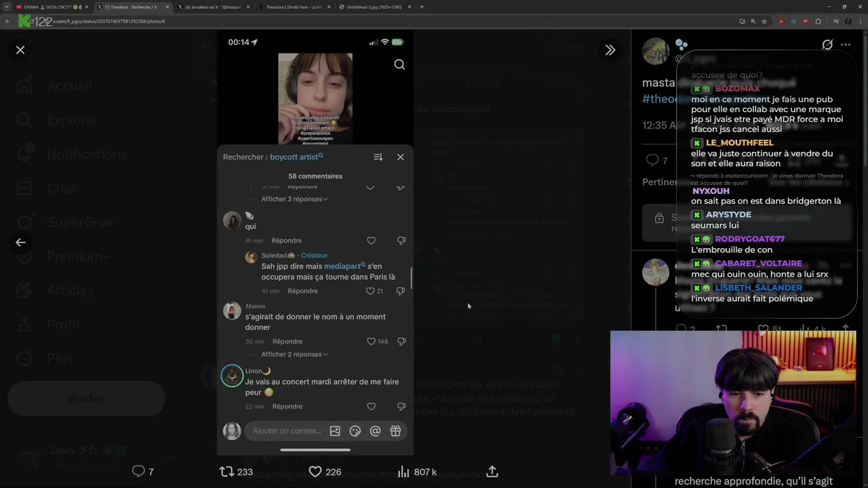Reply to Linon's comment
This screenshot has width=868, height=488.
point(288,407)
